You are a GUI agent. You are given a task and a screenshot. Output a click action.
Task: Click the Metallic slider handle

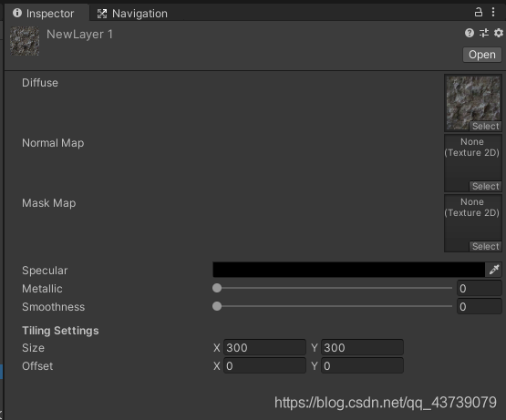(217, 288)
